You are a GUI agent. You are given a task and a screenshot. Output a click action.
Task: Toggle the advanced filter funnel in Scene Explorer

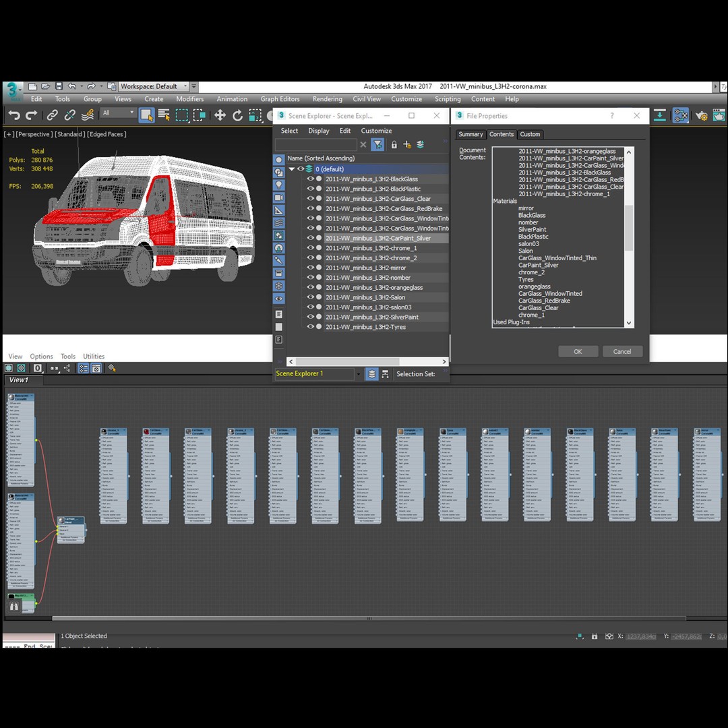(378, 145)
